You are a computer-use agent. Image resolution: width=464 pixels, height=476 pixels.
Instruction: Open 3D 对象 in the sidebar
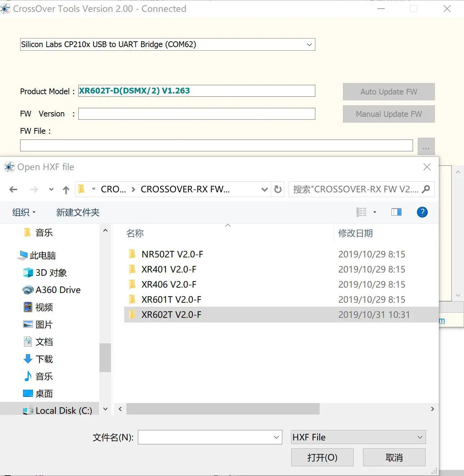(x=51, y=273)
